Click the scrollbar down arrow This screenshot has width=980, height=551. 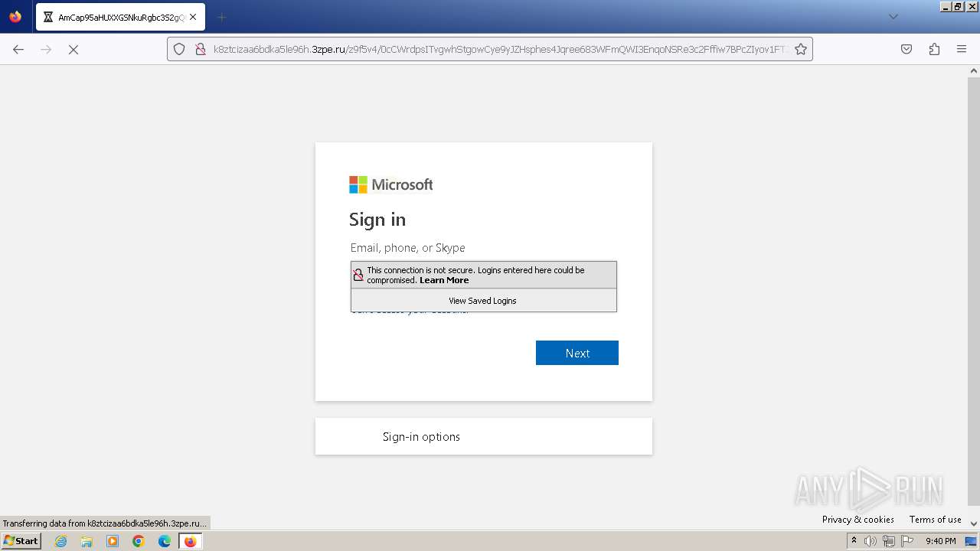coord(974,523)
